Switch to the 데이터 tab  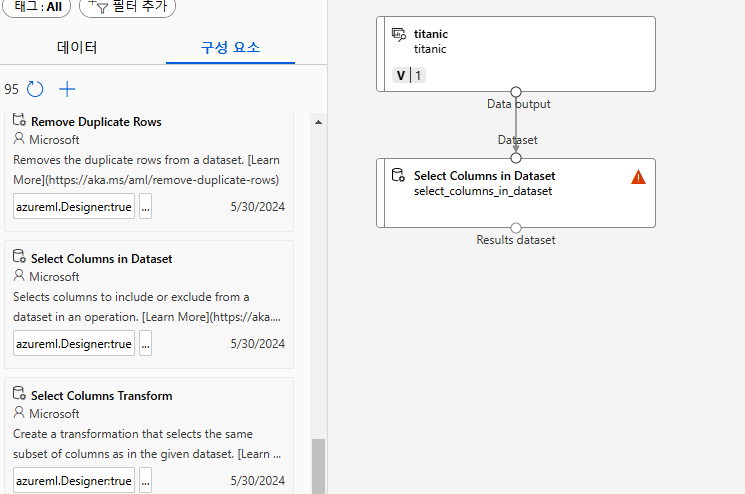(x=77, y=48)
